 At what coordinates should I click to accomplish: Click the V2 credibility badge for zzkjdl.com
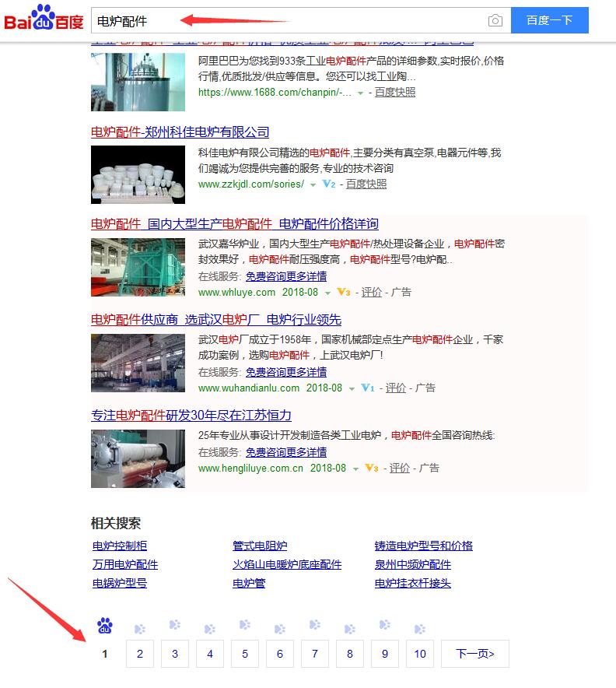pyautogui.click(x=329, y=184)
